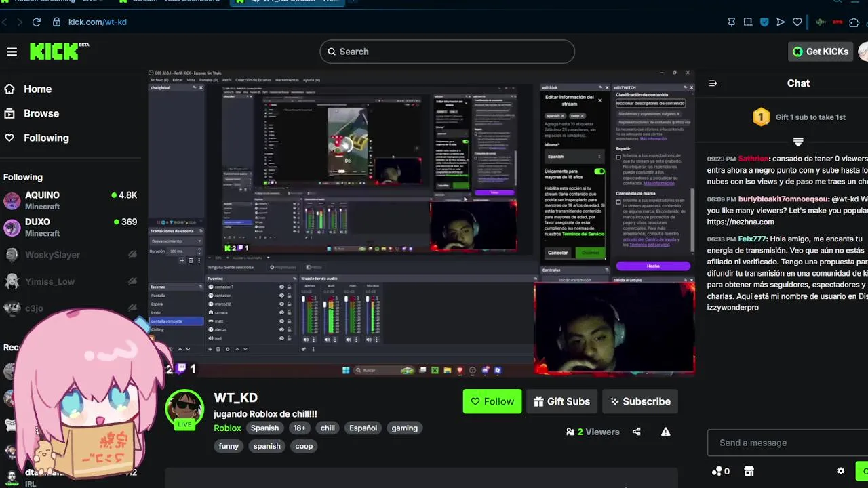Click username Sathrion in chat
The width and height of the screenshot is (868, 488).
click(x=753, y=159)
